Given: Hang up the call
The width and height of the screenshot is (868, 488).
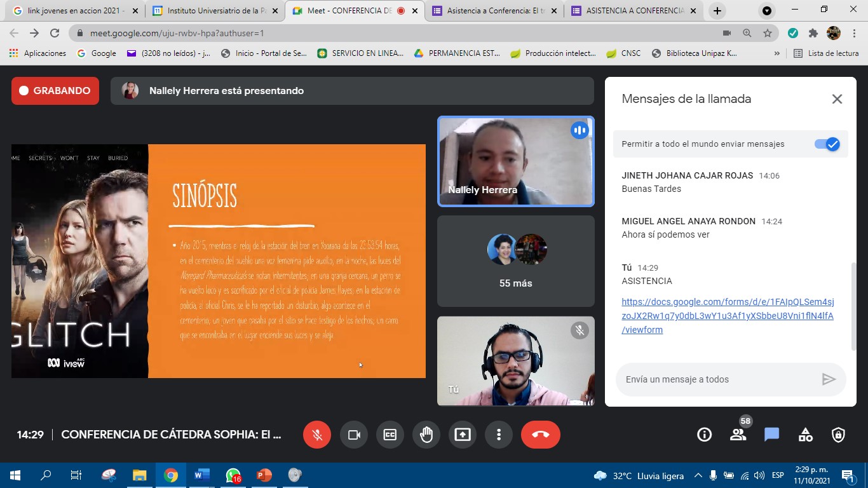Looking at the screenshot, I should [x=541, y=435].
